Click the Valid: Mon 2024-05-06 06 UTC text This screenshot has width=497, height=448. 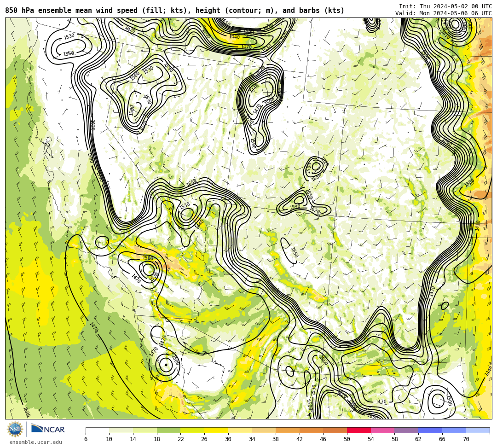(444, 13)
